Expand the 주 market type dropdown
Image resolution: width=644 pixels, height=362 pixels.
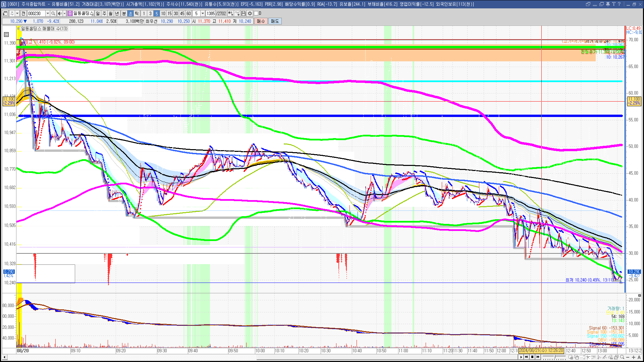[17, 13]
